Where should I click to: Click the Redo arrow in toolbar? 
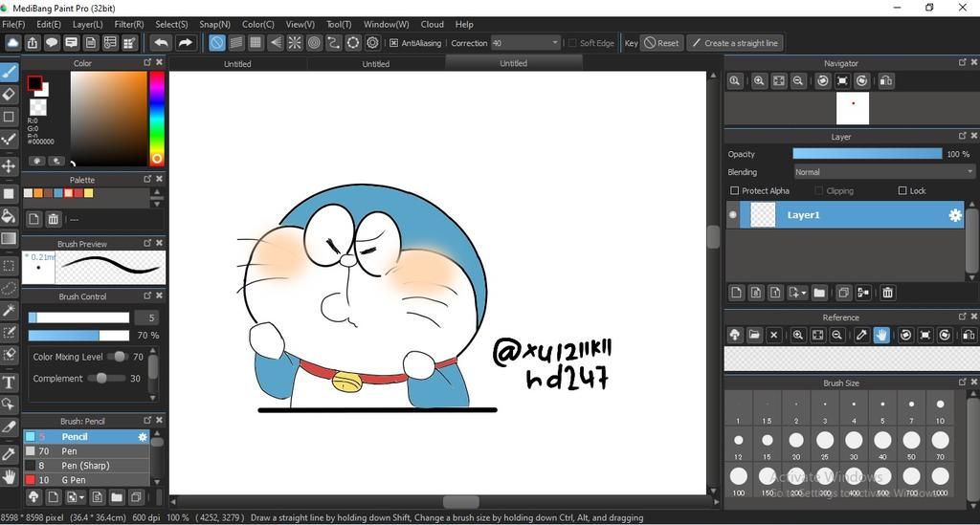[x=185, y=42]
